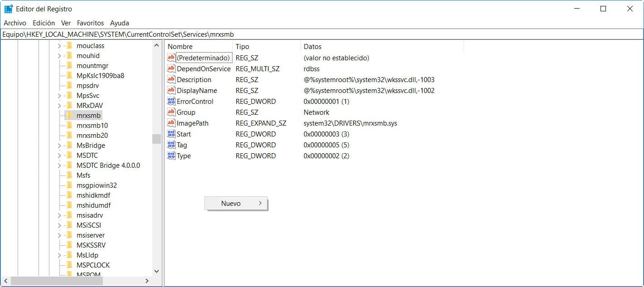Click the 0x00000003 (3) data value

coord(326,134)
